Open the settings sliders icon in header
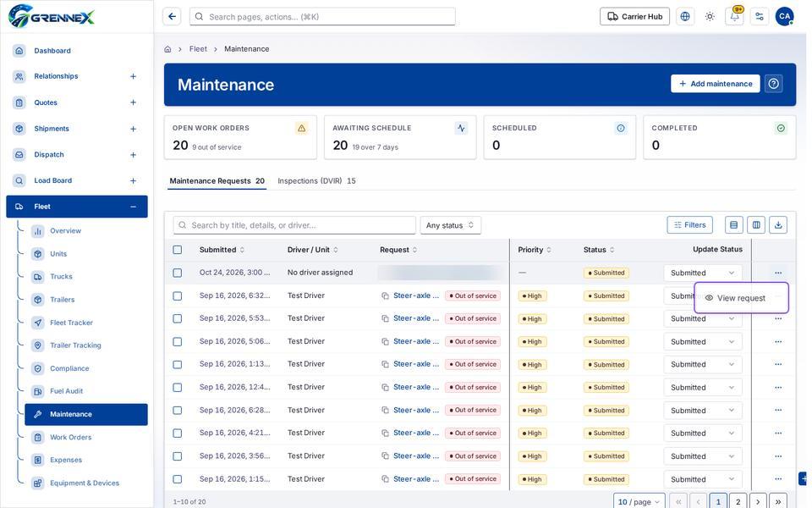 pos(760,17)
